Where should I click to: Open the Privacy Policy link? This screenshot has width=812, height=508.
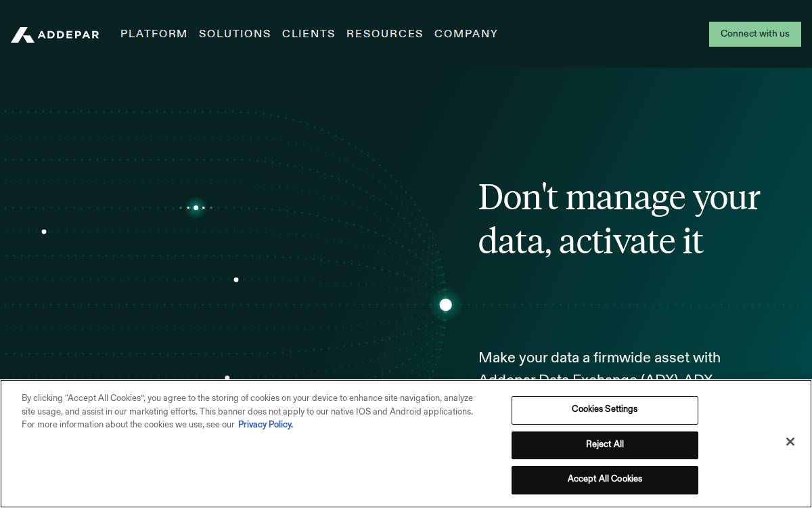(x=265, y=425)
